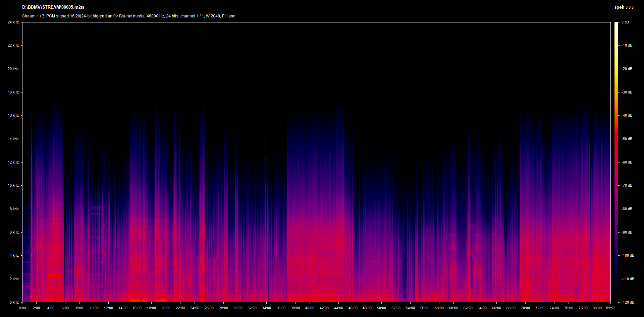The width and height of the screenshot is (644, 317).
Task: Click the spek 0.8.5 logo text
Action: pos(624,7)
